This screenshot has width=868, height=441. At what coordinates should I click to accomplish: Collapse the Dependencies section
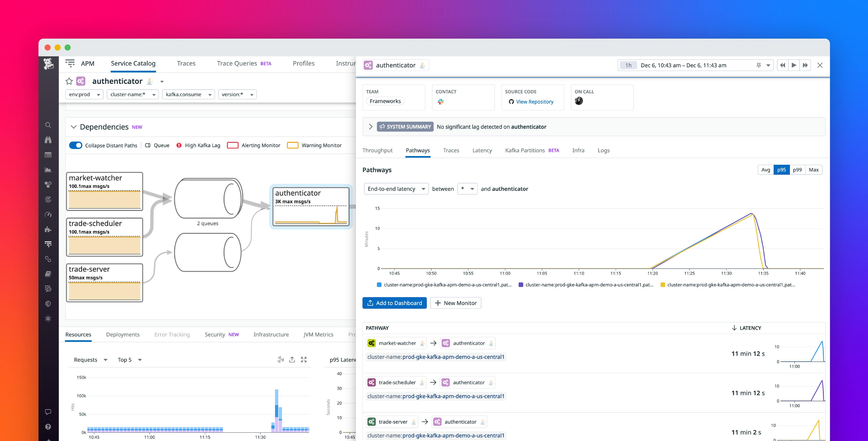74,127
